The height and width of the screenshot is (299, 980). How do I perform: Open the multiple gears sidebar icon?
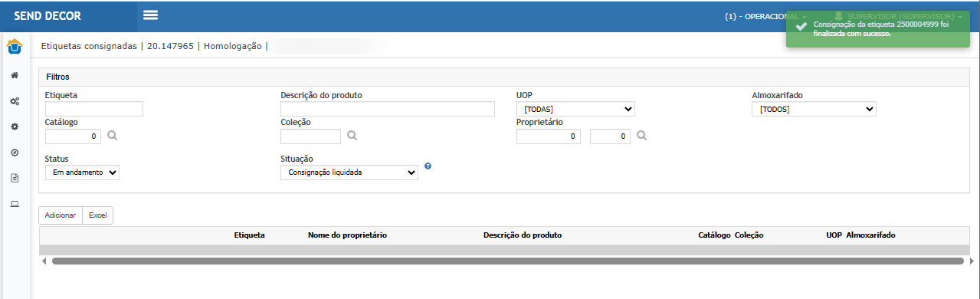coord(15,100)
